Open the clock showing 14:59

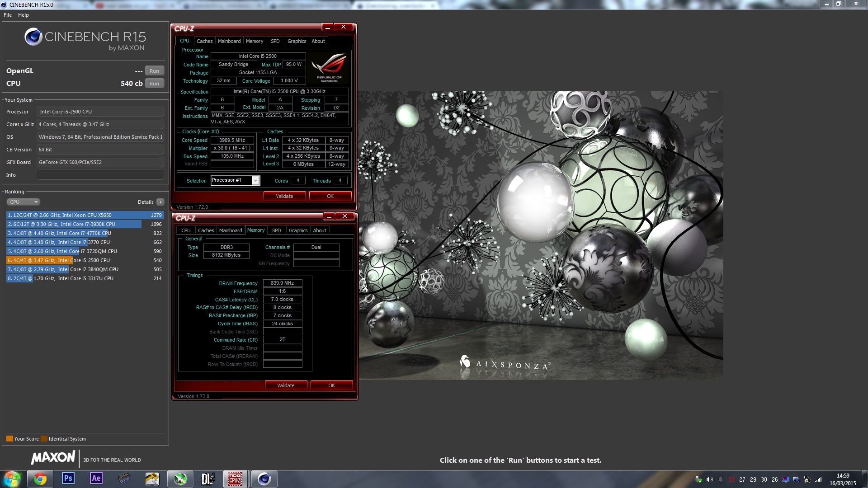843,479
